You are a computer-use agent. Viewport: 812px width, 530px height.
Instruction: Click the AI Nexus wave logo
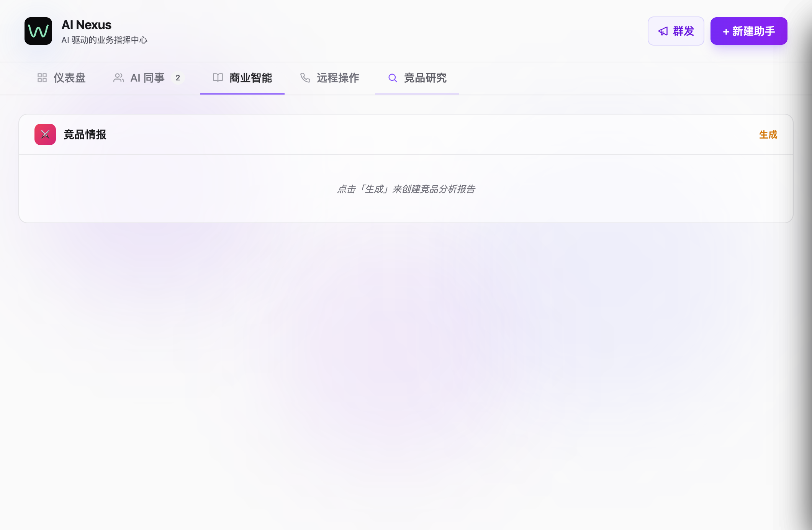(38, 31)
